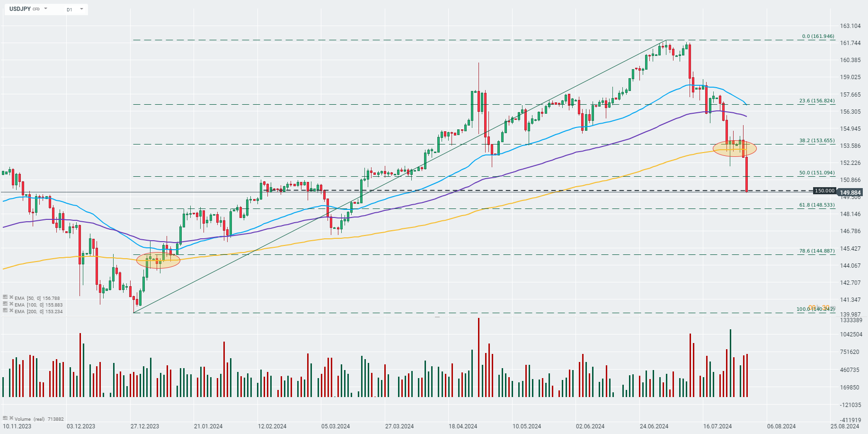Open the D1 timeframe dropdown

coord(81,9)
